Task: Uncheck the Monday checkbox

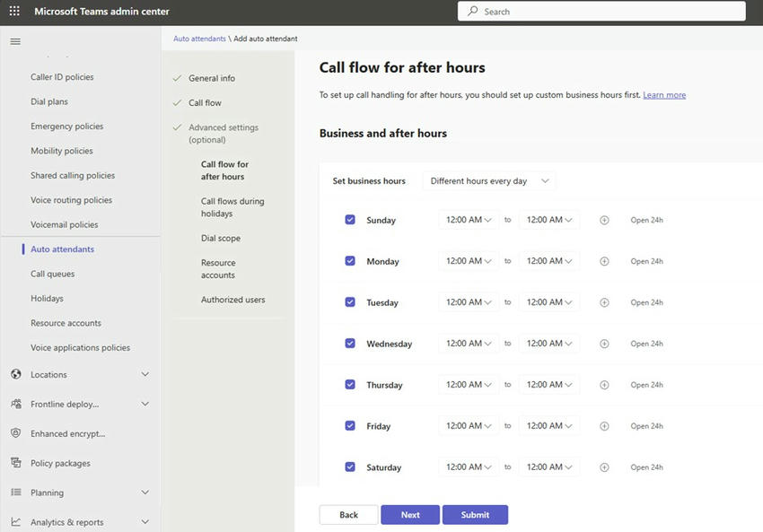Action: pos(350,261)
